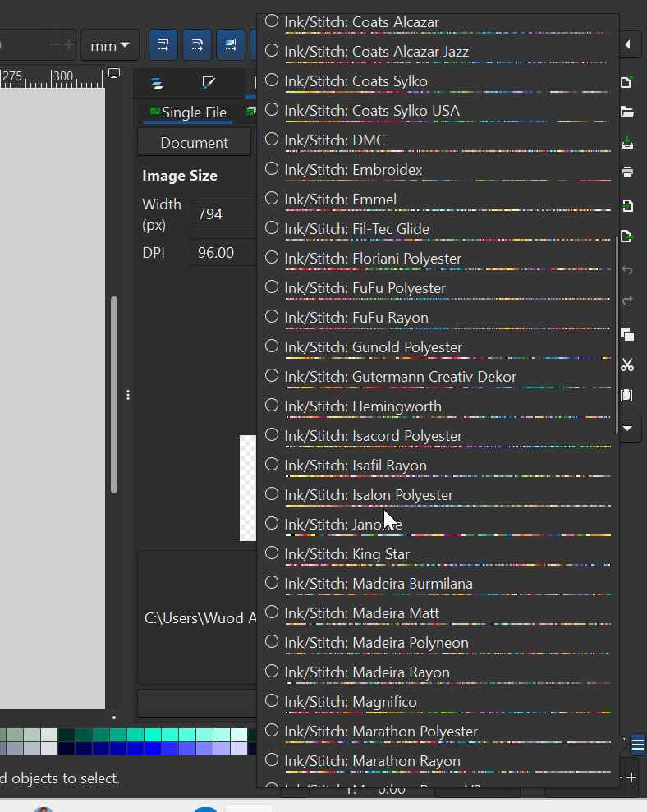The width and height of the screenshot is (647, 812).
Task: Click the Undo arrow icon
Action: pos(626,270)
